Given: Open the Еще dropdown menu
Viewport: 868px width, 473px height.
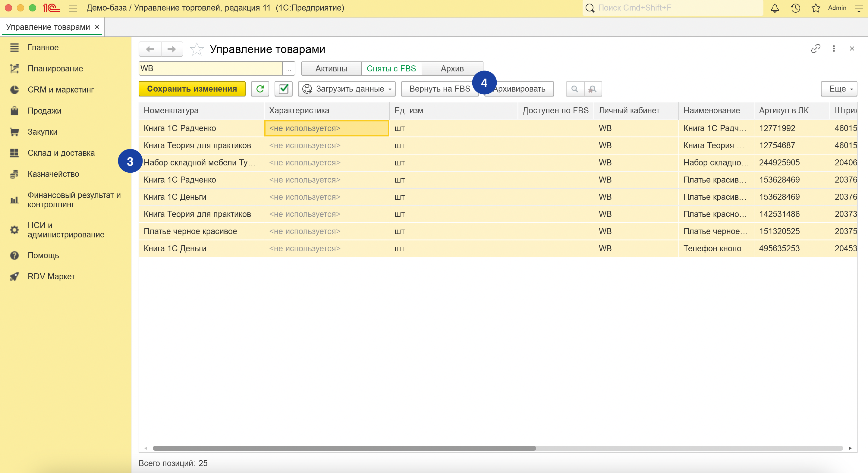Looking at the screenshot, I should (x=839, y=89).
